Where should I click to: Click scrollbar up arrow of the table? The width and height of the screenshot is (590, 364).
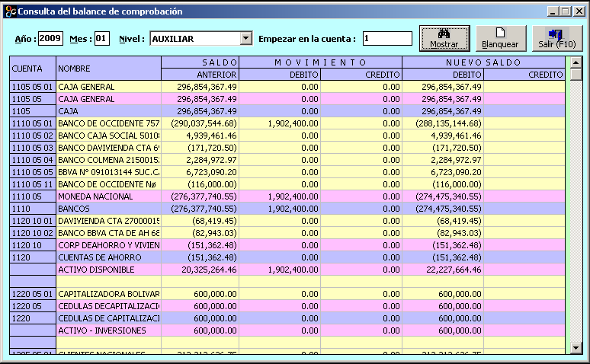coord(576,62)
